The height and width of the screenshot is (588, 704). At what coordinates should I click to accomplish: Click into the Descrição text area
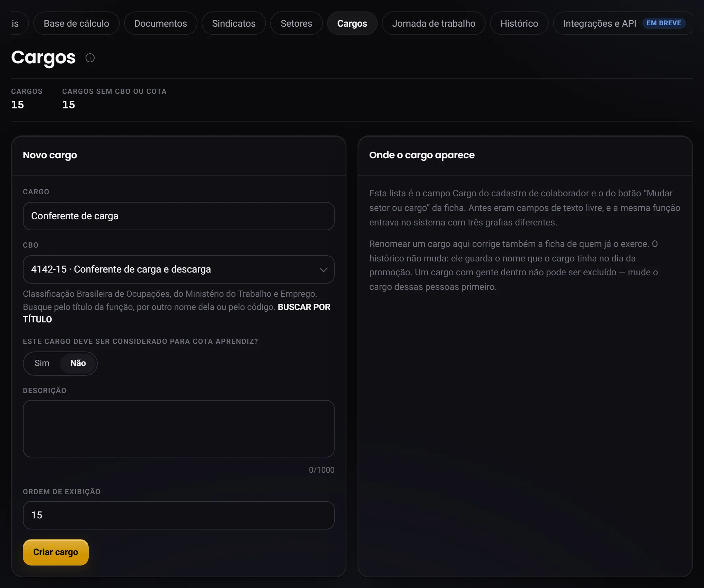(x=179, y=429)
